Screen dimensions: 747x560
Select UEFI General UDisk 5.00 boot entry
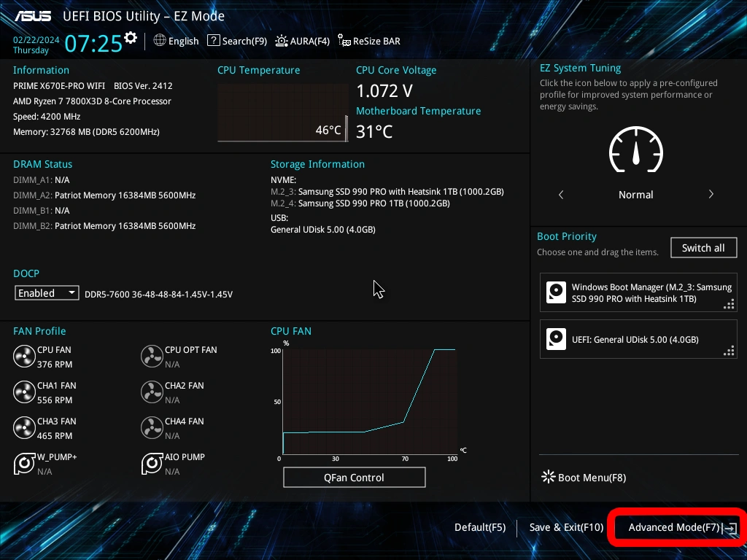(638, 339)
